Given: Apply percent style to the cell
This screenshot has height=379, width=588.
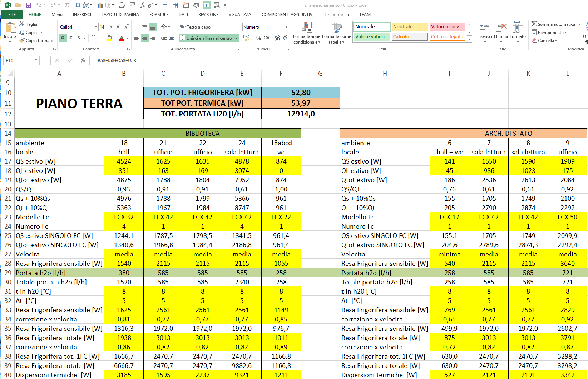Looking at the screenshot, I should pos(258,38).
